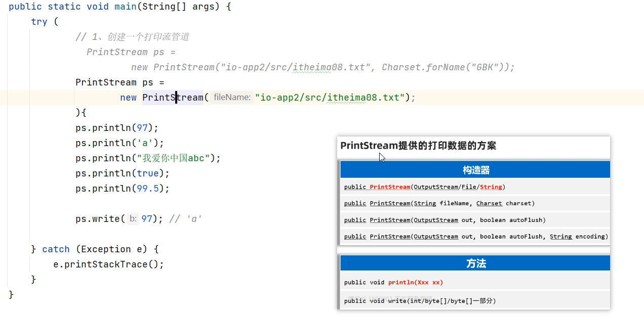
Task: Click the active 'PrintStream ps =' declaration
Action: click(120, 82)
